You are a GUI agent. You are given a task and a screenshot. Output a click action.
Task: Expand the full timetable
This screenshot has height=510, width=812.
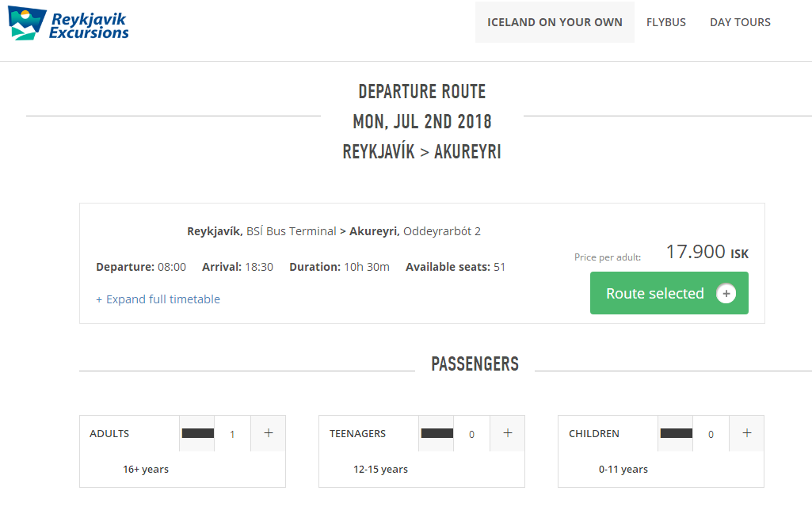(158, 299)
